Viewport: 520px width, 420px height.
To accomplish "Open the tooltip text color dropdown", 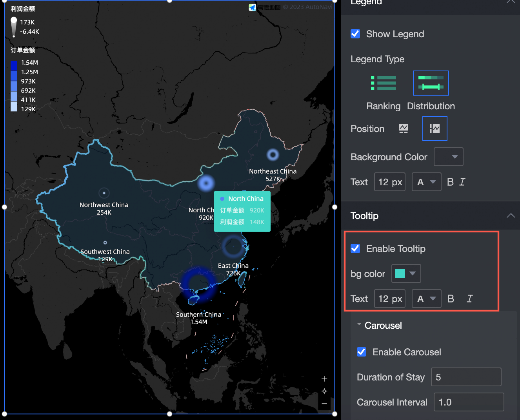I will [426, 298].
